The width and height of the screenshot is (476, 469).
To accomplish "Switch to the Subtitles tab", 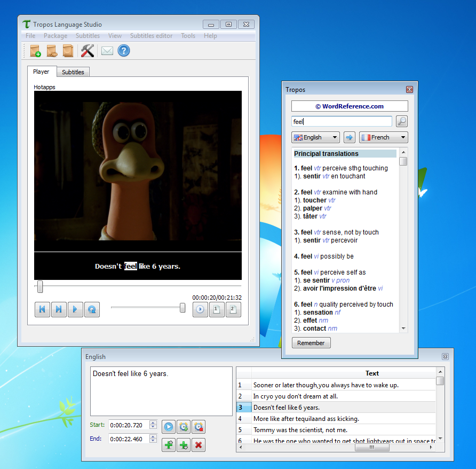I will coord(73,72).
